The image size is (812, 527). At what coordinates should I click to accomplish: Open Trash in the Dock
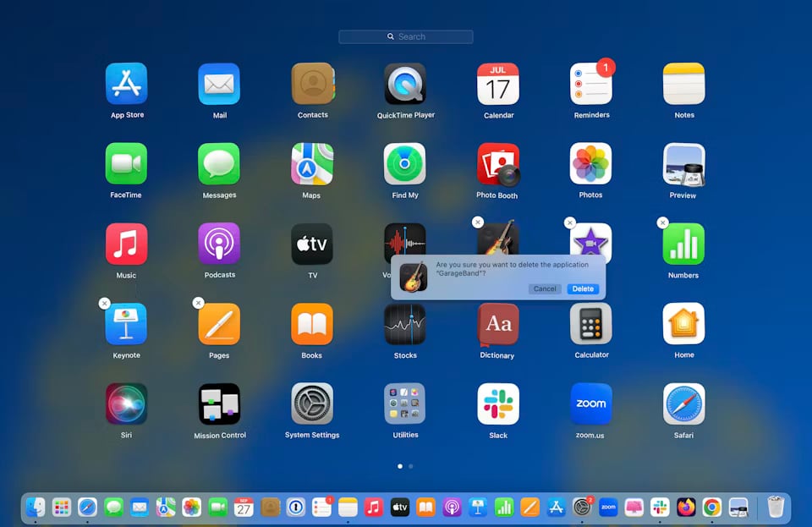coord(776,507)
